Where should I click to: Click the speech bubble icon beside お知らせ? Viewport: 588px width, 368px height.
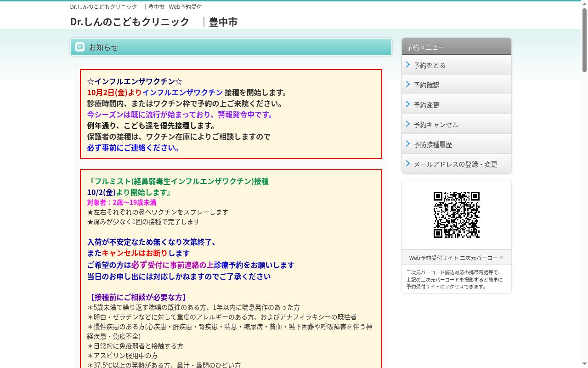pyautogui.click(x=80, y=47)
